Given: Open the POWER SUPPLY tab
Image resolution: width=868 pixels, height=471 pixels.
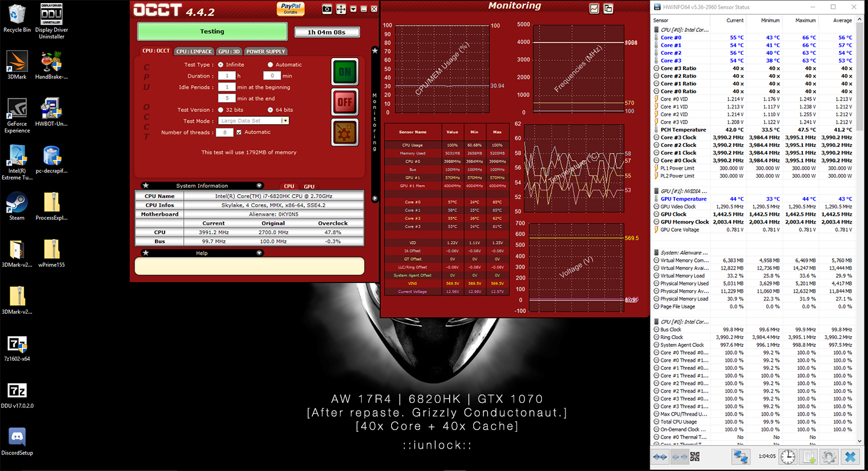Looking at the screenshot, I should [x=266, y=51].
